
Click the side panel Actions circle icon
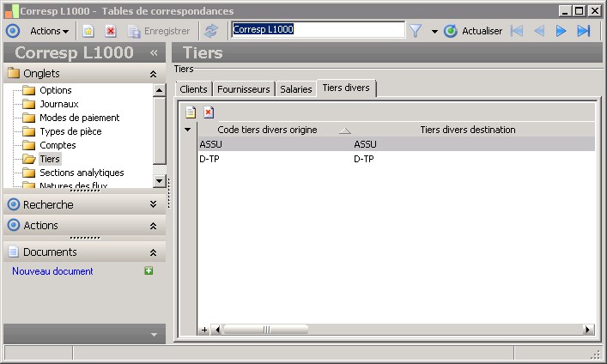(14, 225)
